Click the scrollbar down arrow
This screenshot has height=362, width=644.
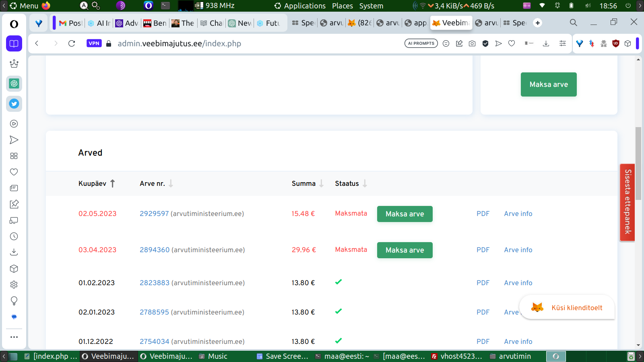click(x=638, y=345)
